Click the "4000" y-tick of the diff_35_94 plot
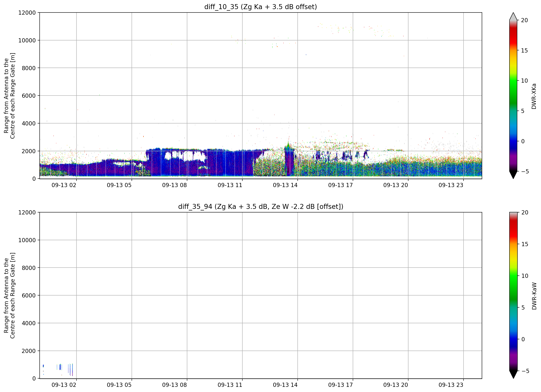541x392 pixels. 29,323
